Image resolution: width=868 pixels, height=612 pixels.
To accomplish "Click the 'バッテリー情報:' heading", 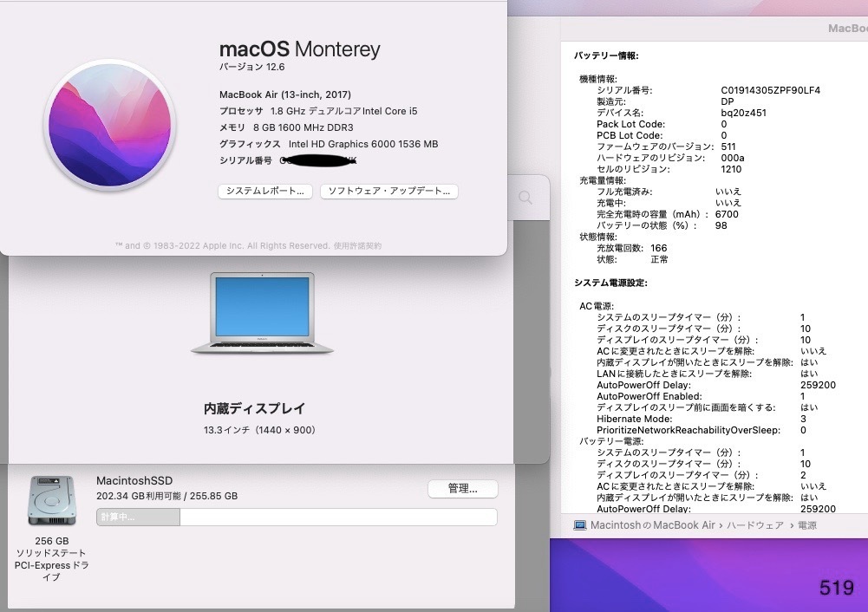I will pos(606,55).
